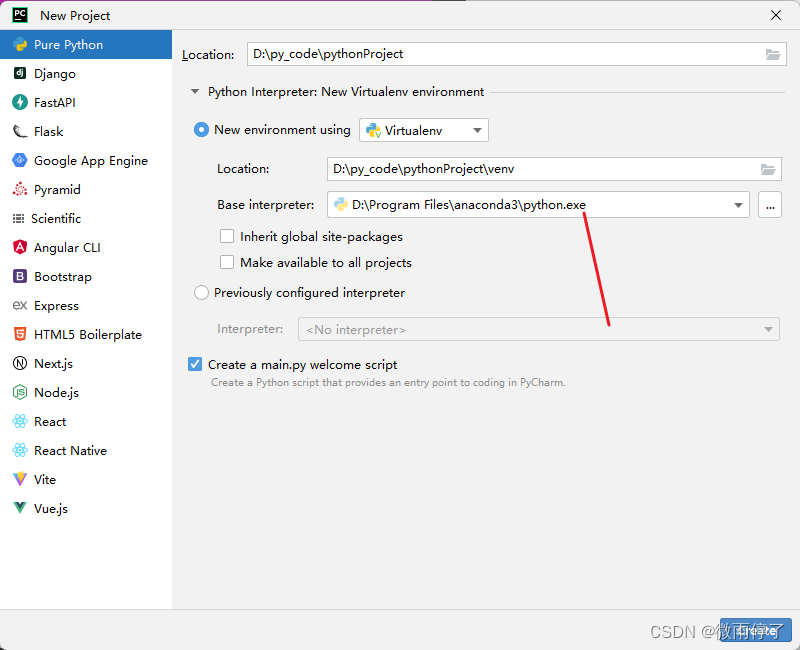Click the Google App Engine label
800x650 pixels.
[x=91, y=161]
